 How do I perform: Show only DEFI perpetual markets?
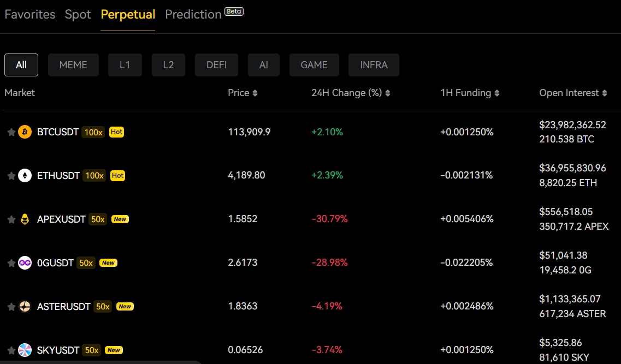[x=216, y=64]
